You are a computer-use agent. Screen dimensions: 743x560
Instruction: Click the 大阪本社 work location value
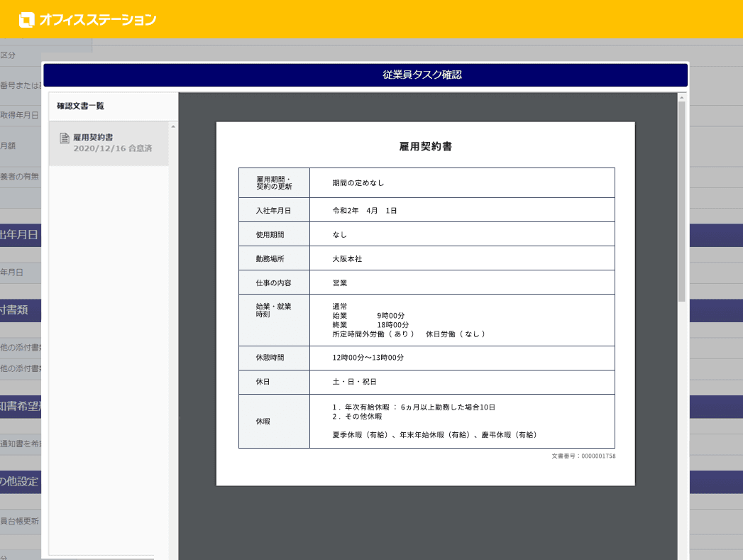click(347, 259)
